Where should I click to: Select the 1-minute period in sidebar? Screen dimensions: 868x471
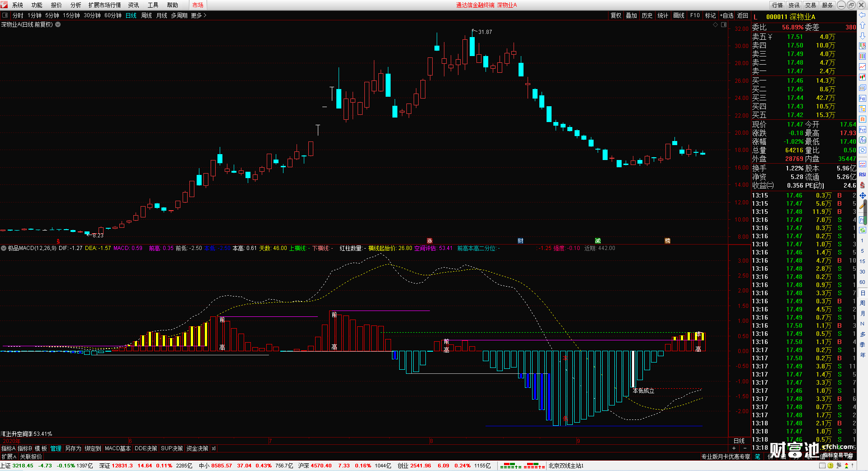[x=862, y=240]
